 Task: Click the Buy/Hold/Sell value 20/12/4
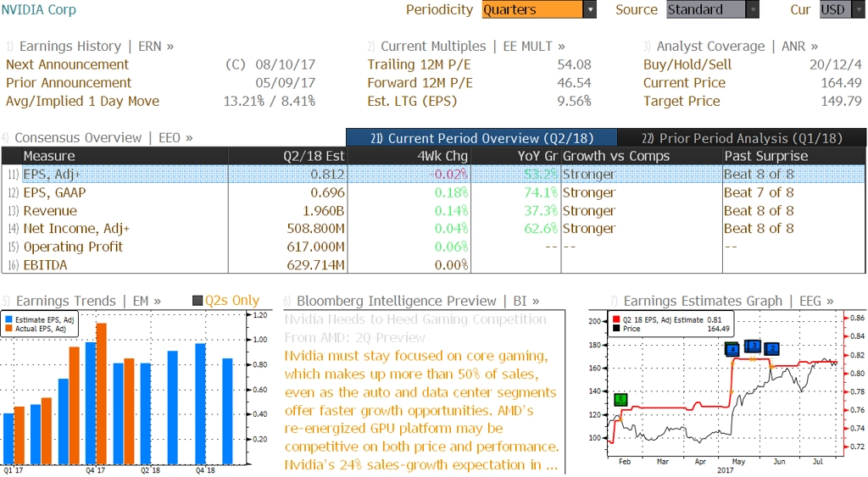(835, 64)
